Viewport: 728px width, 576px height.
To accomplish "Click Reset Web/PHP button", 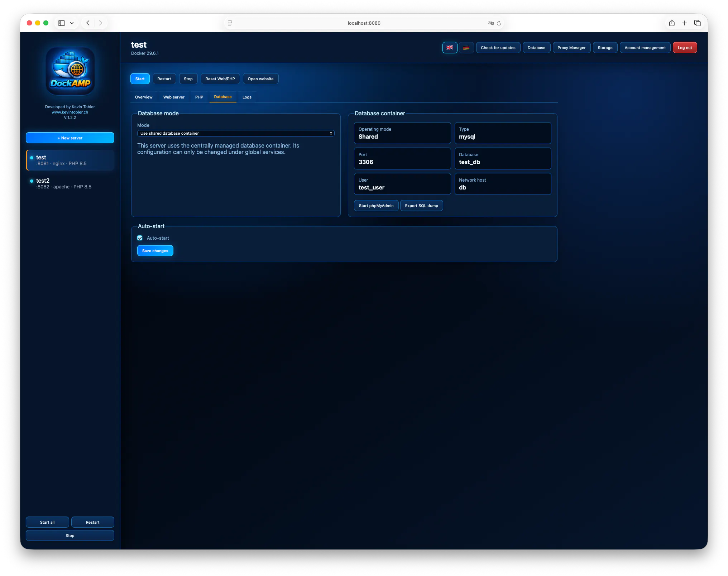I will click(x=220, y=79).
